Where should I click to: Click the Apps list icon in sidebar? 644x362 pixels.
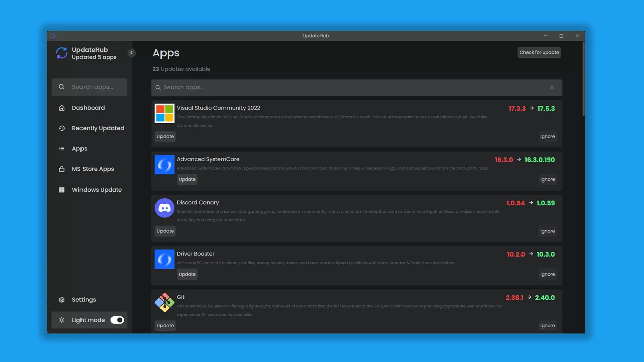point(61,148)
